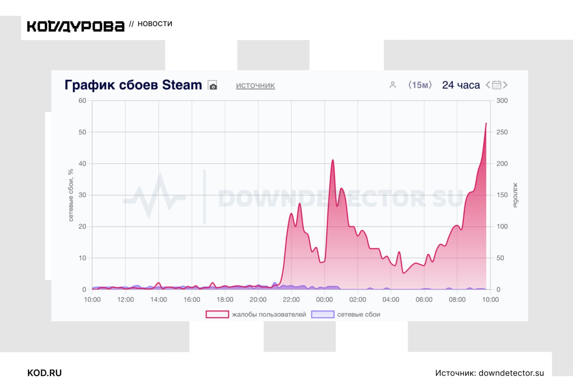Click the left arrow before the calendar
This screenshot has height=392, width=573.
click(488, 85)
